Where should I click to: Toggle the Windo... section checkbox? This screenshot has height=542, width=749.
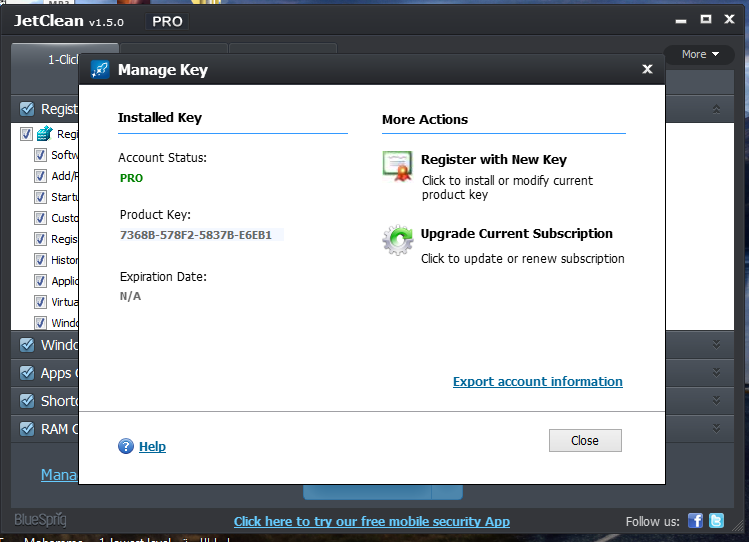(x=27, y=345)
